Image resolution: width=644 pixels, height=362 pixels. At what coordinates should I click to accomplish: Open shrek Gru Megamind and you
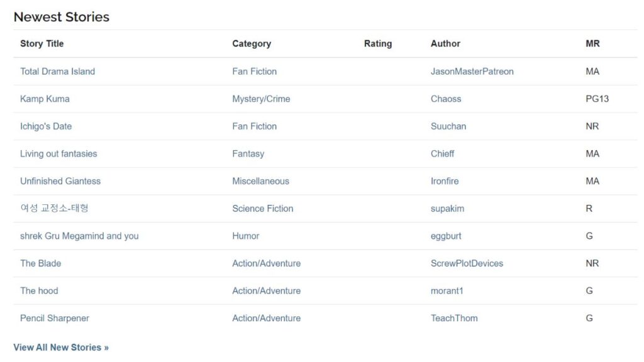pos(79,236)
